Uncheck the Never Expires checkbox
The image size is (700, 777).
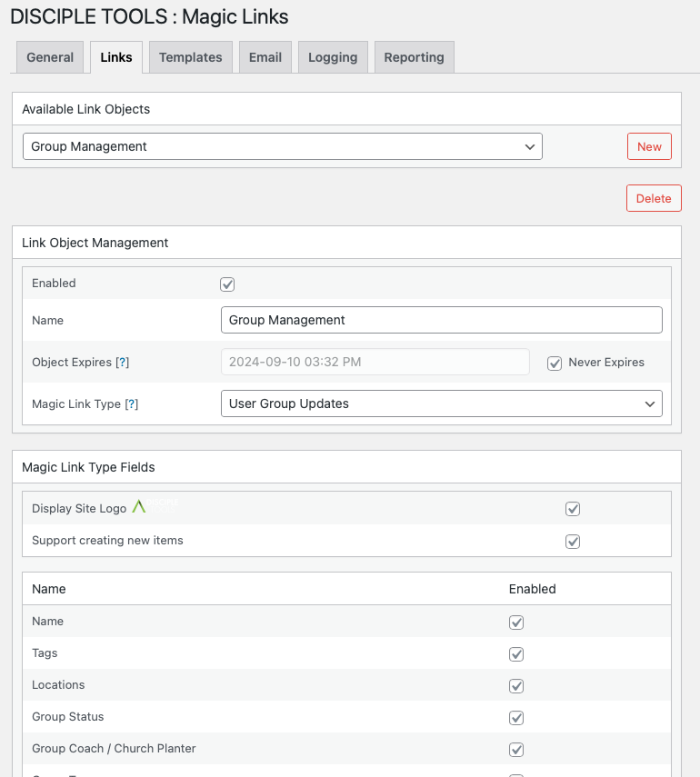pos(555,363)
